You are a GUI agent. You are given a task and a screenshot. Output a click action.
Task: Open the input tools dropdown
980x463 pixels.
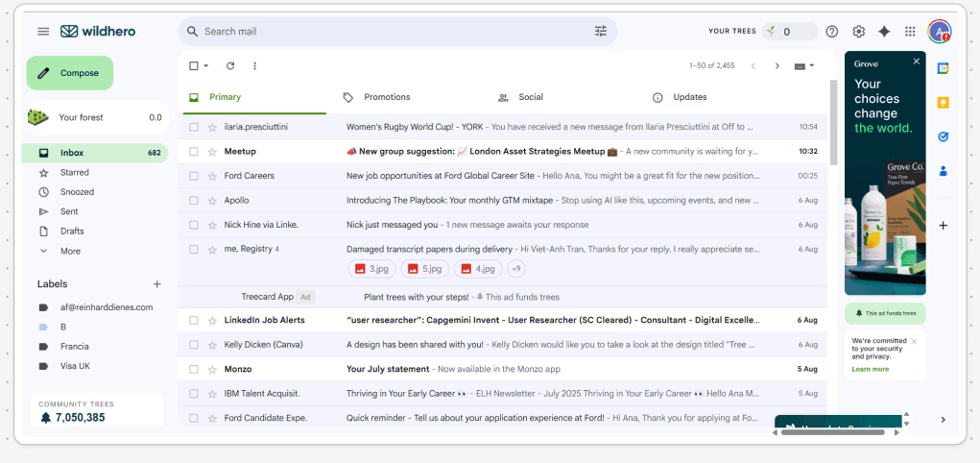[804, 65]
